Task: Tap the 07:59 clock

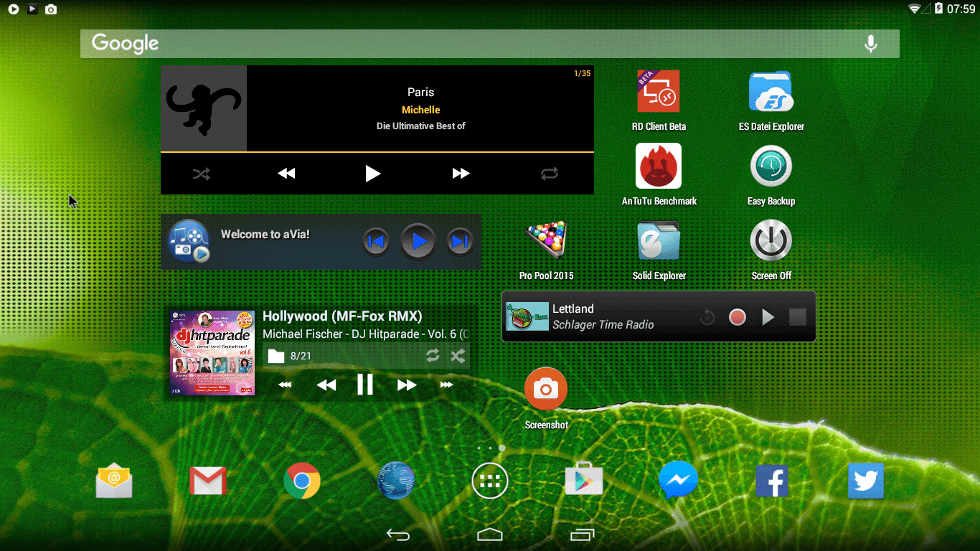Action: [x=961, y=9]
